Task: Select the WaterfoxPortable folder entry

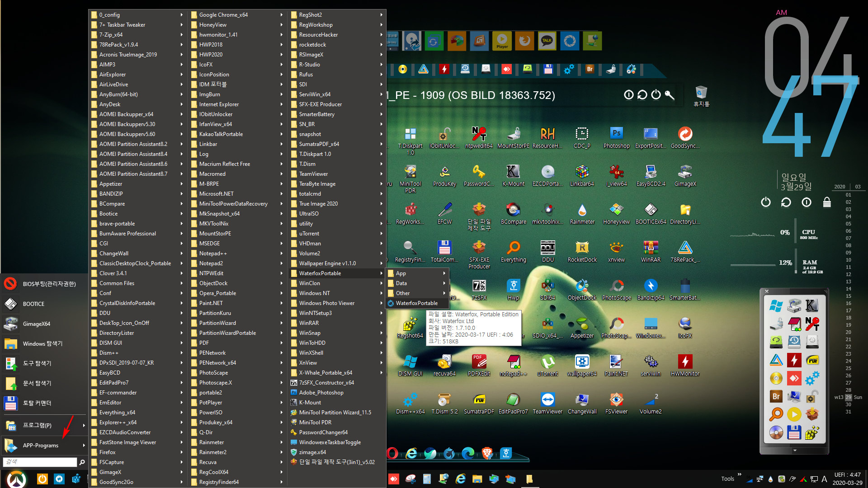Action: (337, 273)
